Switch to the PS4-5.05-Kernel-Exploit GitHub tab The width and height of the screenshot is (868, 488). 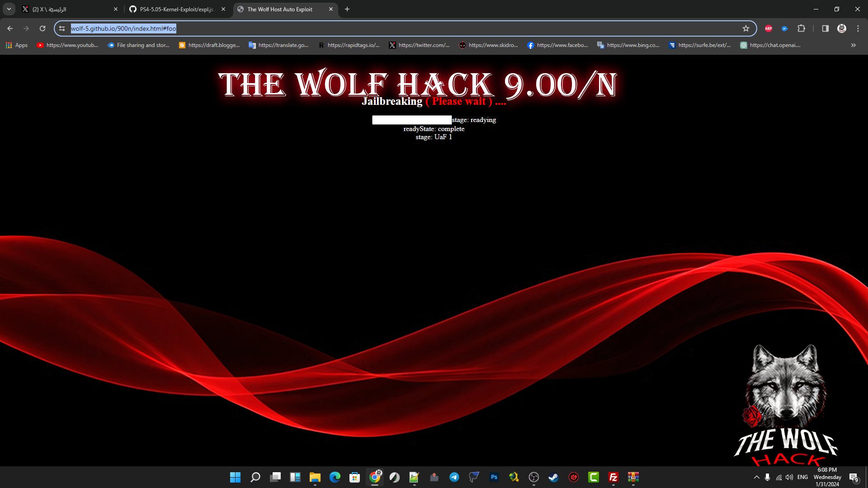[176, 9]
